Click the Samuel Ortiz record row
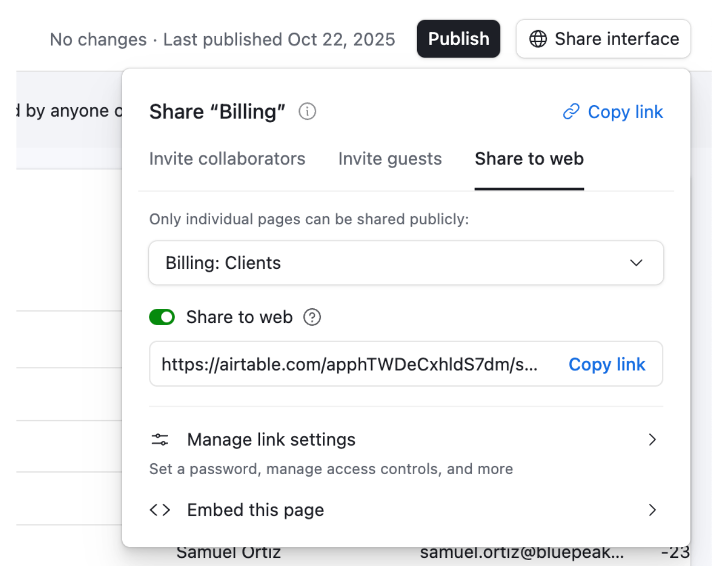Image resolution: width=728 pixels, height=582 pixels. pos(228,552)
